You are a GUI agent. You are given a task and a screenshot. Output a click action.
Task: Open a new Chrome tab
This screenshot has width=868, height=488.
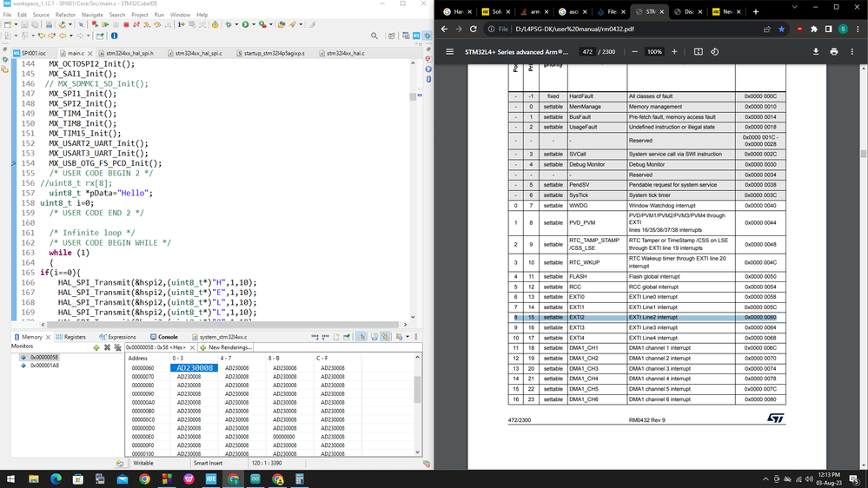pos(756,11)
